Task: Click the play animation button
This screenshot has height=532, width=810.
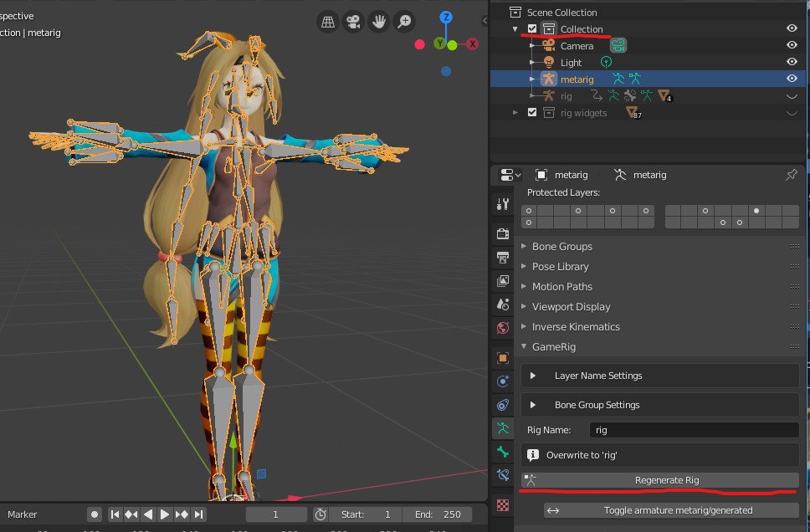Action: pos(164,514)
